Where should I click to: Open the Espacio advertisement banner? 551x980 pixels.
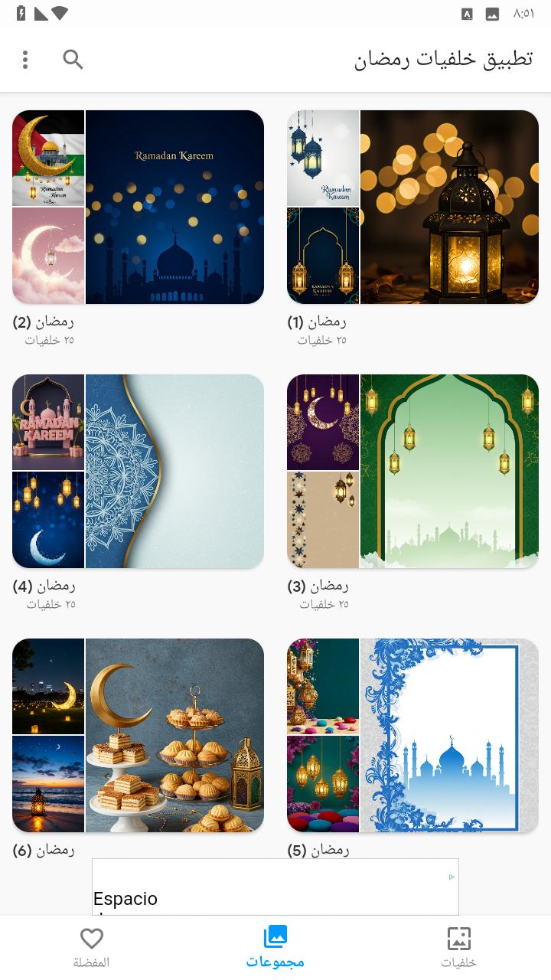[275, 887]
